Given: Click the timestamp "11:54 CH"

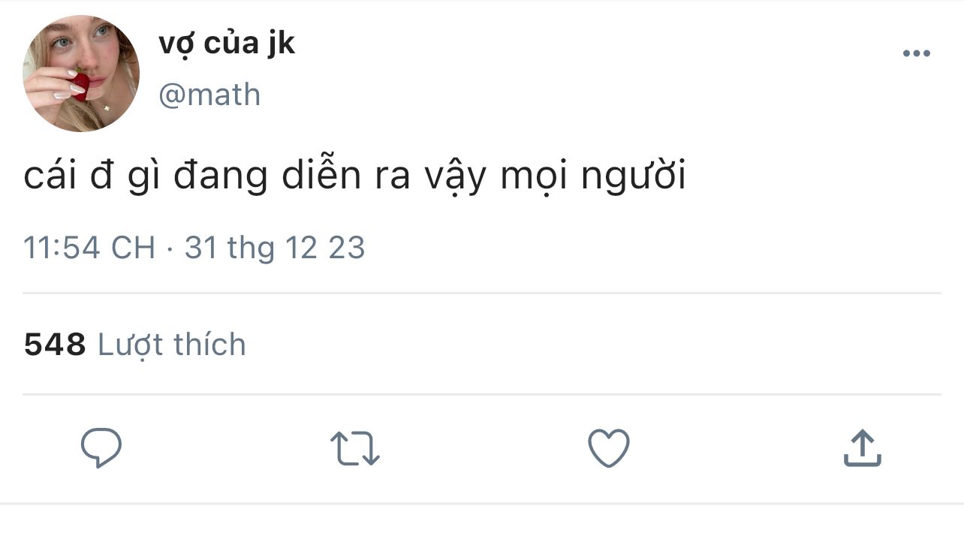Looking at the screenshot, I should (x=89, y=248).
